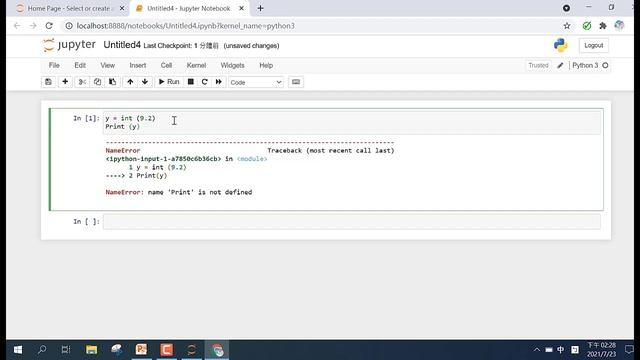Bookmark this page with star icon
The width and height of the screenshot is (640, 360).
click(567, 26)
